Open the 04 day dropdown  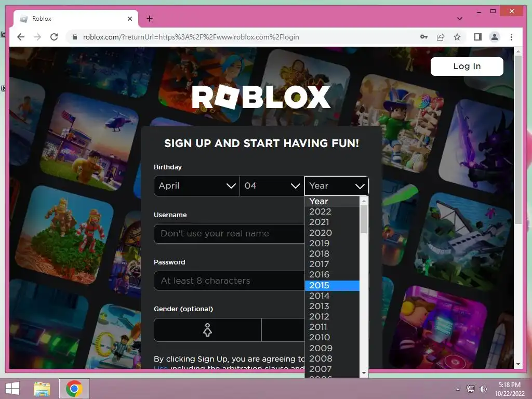(272, 186)
